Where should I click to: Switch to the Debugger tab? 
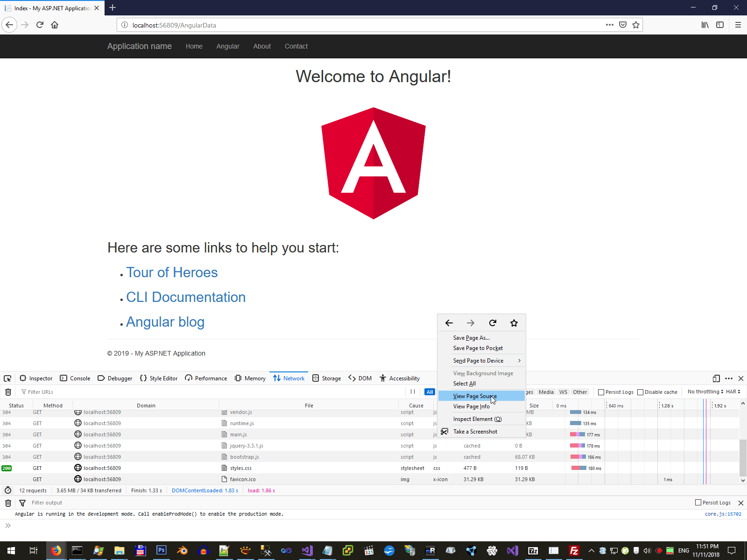coord(115,378)
